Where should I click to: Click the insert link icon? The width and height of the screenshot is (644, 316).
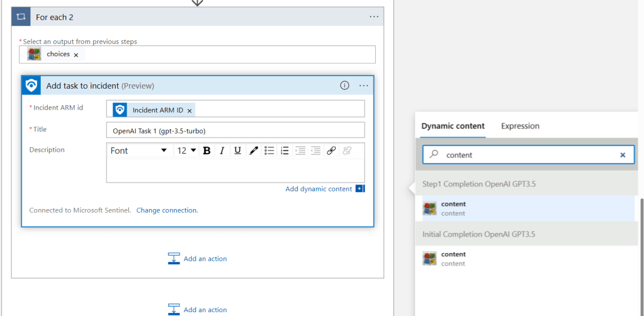tap(331, 150)
